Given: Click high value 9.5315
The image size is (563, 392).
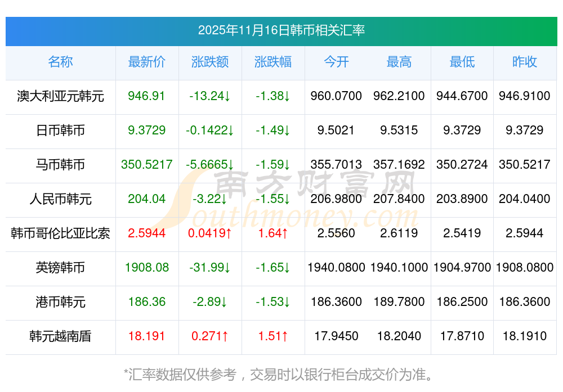Looking at the screenshot, I should point(399,130).
